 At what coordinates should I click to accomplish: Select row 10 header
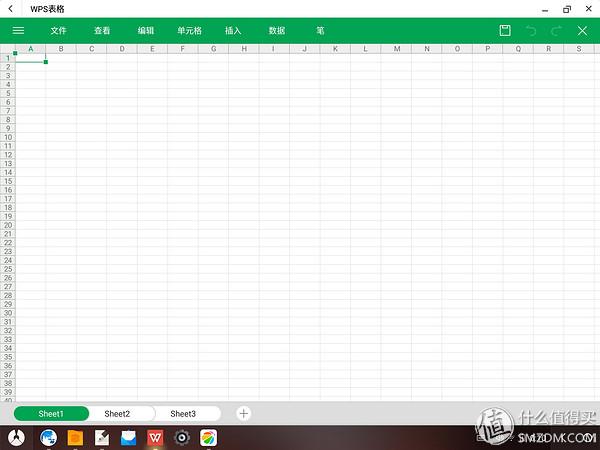[8, 137]
